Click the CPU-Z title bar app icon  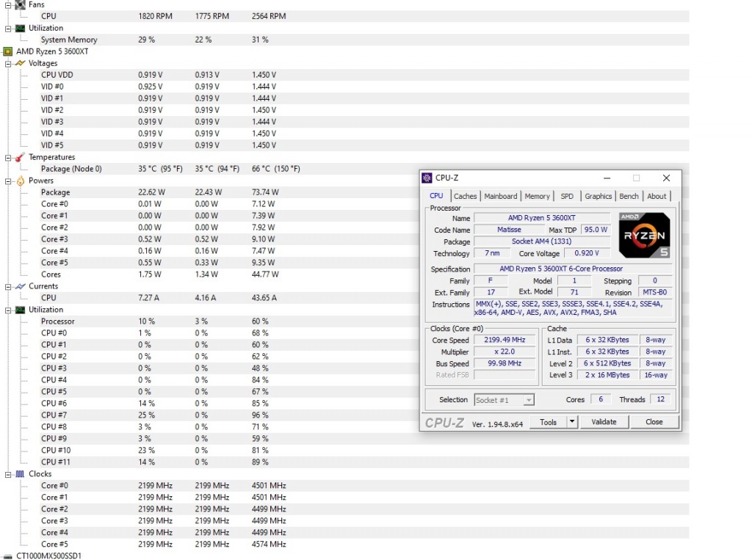click(x=427, y=178)
